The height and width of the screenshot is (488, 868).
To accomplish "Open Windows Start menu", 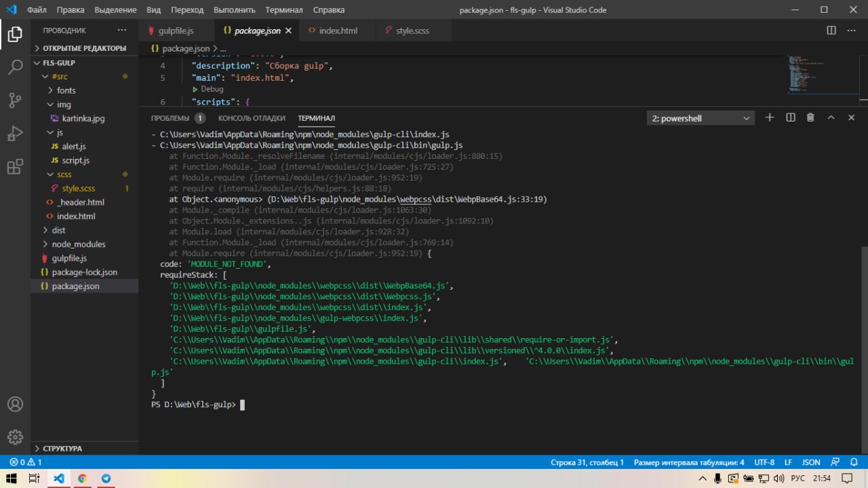I will pyautogui.click(x=10, y=478).
